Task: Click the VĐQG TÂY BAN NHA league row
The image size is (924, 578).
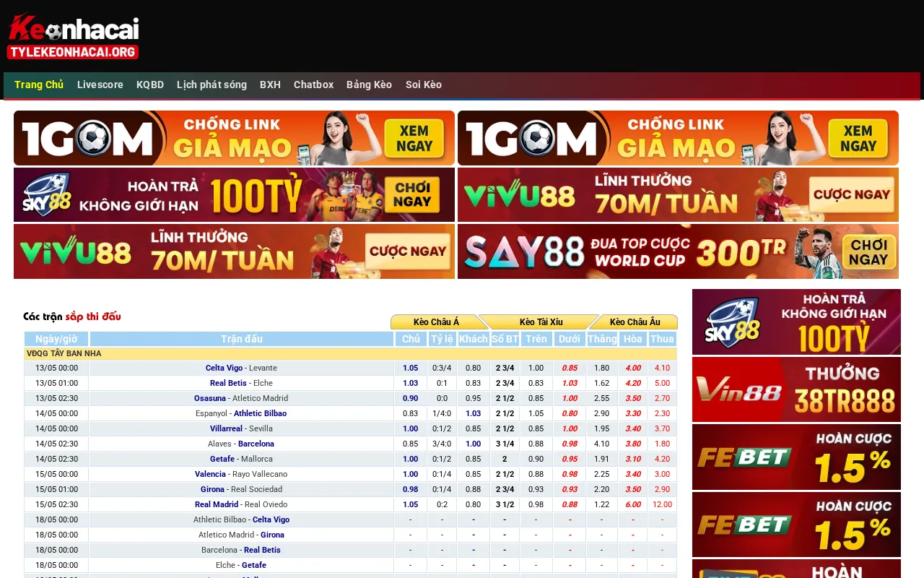Action: click(351, 353)
